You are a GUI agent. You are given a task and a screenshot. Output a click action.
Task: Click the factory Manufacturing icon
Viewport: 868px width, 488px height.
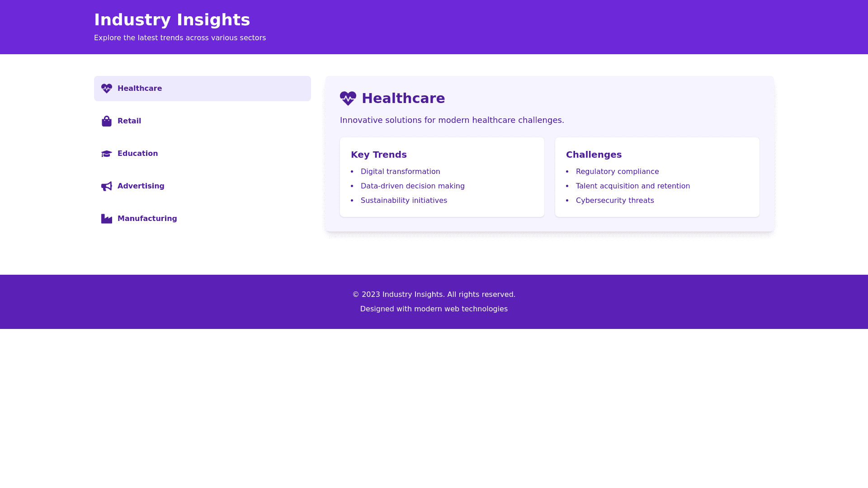[107, 219]
